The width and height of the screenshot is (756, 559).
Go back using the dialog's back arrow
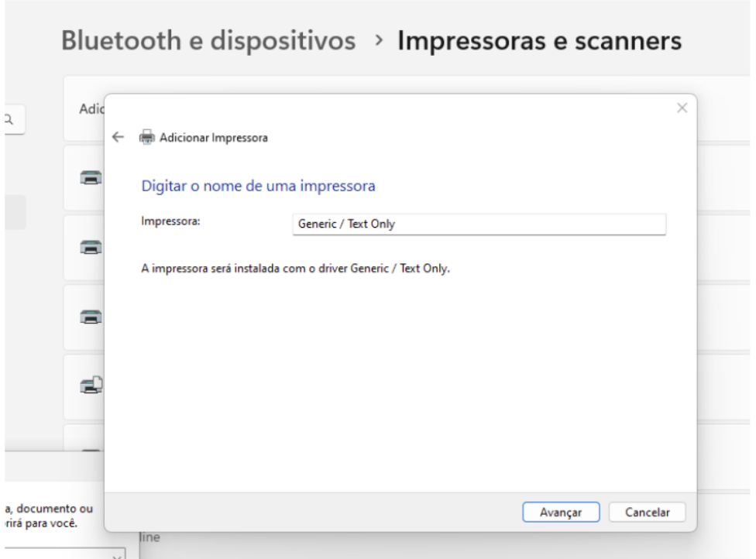tap(118, 137)
